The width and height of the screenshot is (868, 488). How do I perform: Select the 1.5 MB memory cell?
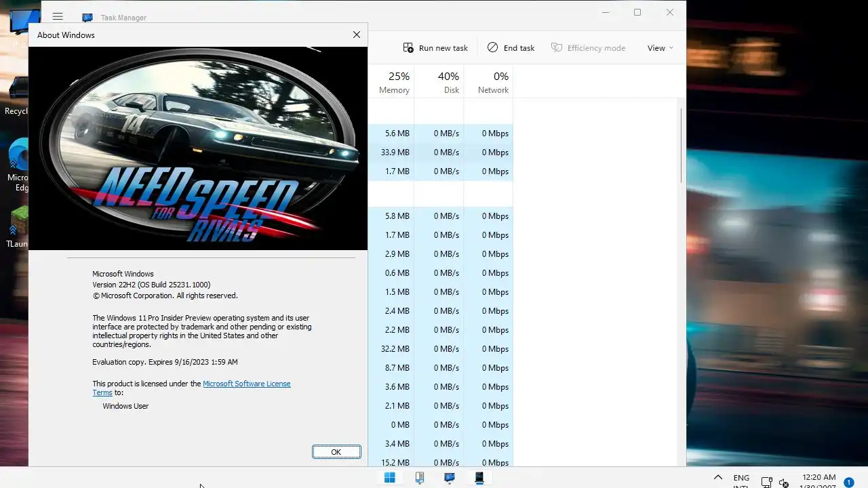(391, 292)
